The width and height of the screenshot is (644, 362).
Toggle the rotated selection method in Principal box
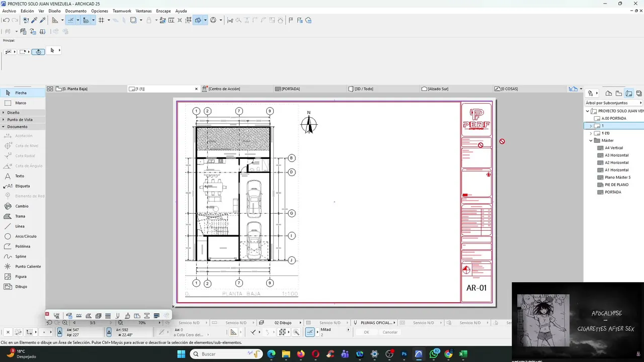click(x=38, y=51)
